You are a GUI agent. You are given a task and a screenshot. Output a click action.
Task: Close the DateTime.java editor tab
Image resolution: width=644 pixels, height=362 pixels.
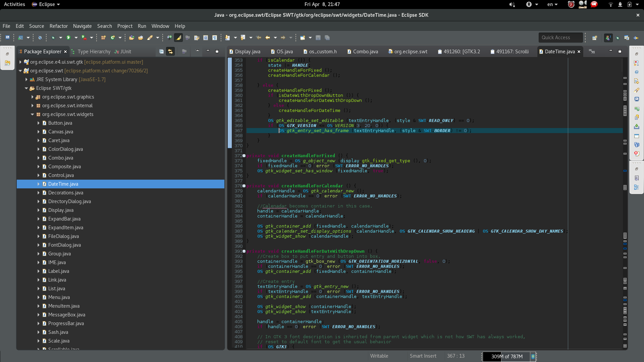[579, 51]
